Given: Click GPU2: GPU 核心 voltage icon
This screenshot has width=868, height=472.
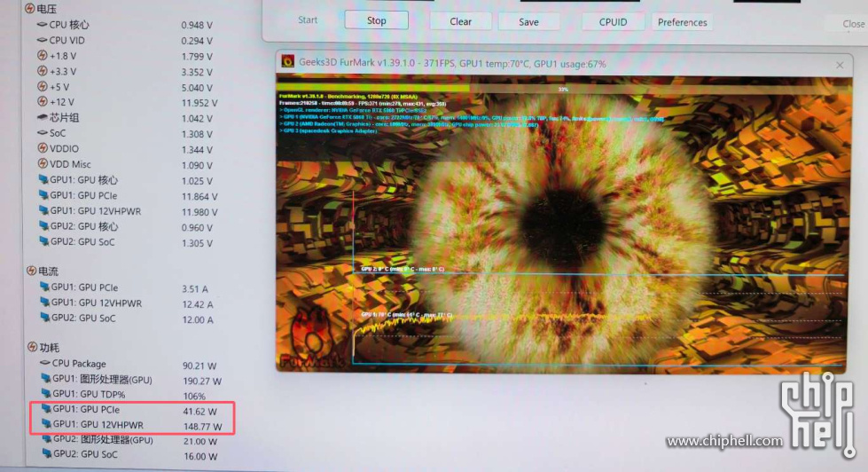Looking at the screenshot, I should click(x=43, y=226).
